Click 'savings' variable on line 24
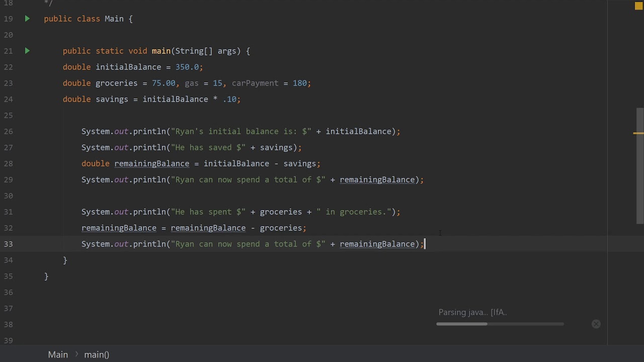 [112, 99]
